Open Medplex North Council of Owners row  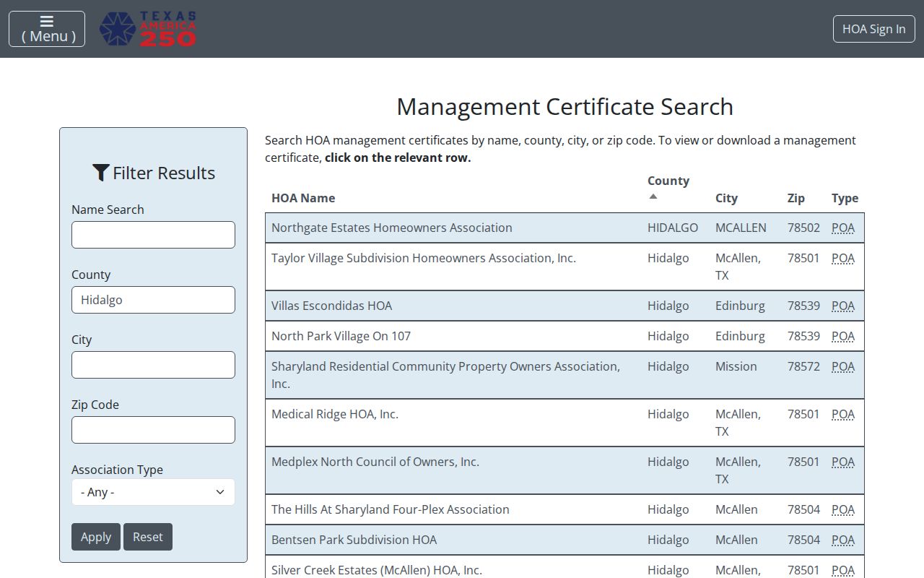tap(565, 470)
